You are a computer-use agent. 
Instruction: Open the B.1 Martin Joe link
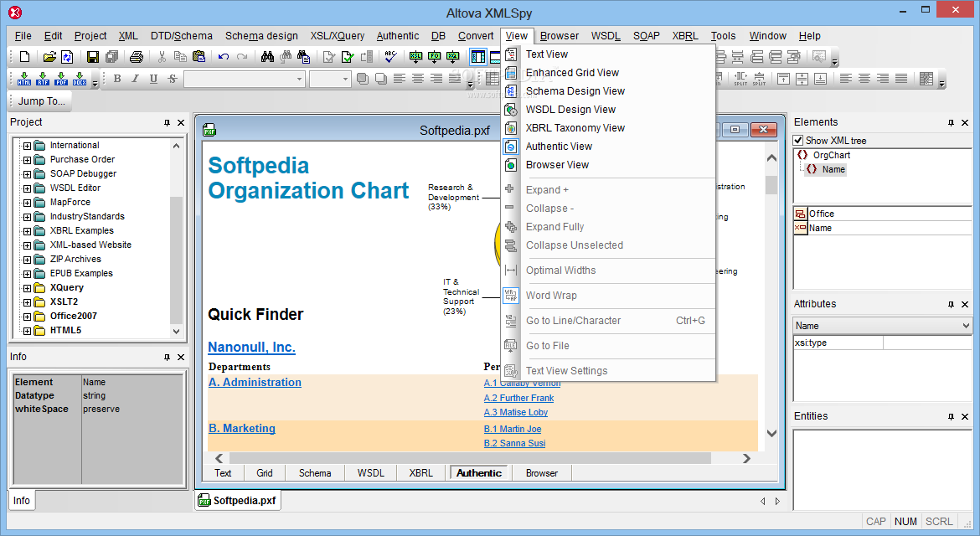(513, 429)
